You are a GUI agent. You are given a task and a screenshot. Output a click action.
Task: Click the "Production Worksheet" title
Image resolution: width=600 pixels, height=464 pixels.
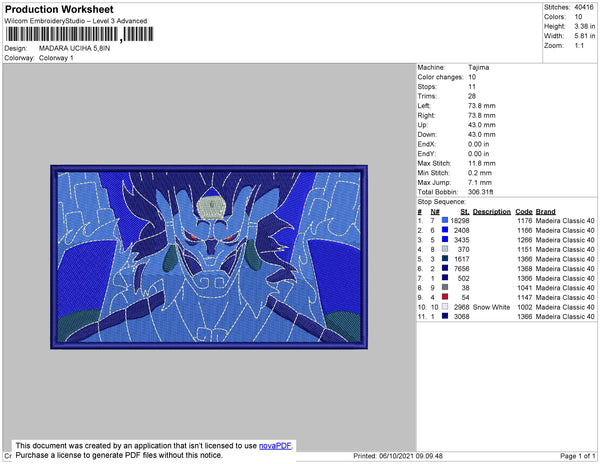click(59, 10)
